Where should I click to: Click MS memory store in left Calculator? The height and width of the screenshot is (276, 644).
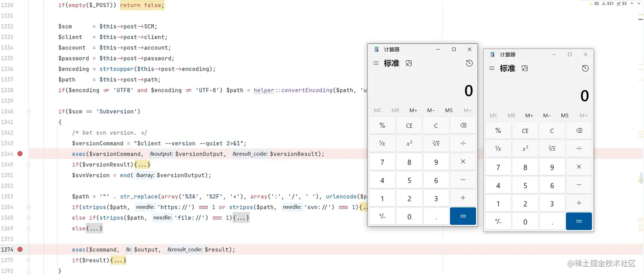coord(449,110)
